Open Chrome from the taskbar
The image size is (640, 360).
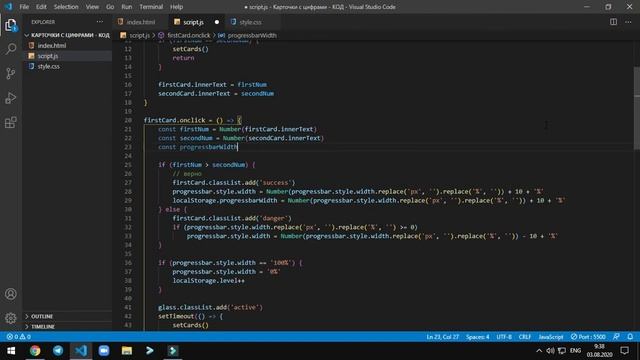coord(35,351)
